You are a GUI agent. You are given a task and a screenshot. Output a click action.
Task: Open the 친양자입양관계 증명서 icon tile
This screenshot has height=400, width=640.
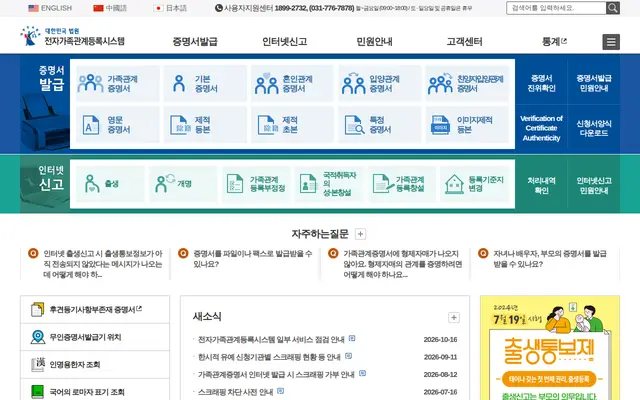[x=467, y=84]
